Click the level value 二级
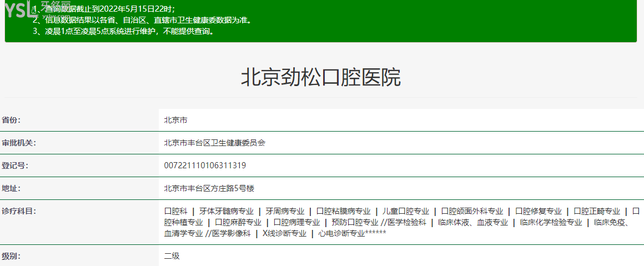This screenshot has width=644, height=266. (172, 255)
